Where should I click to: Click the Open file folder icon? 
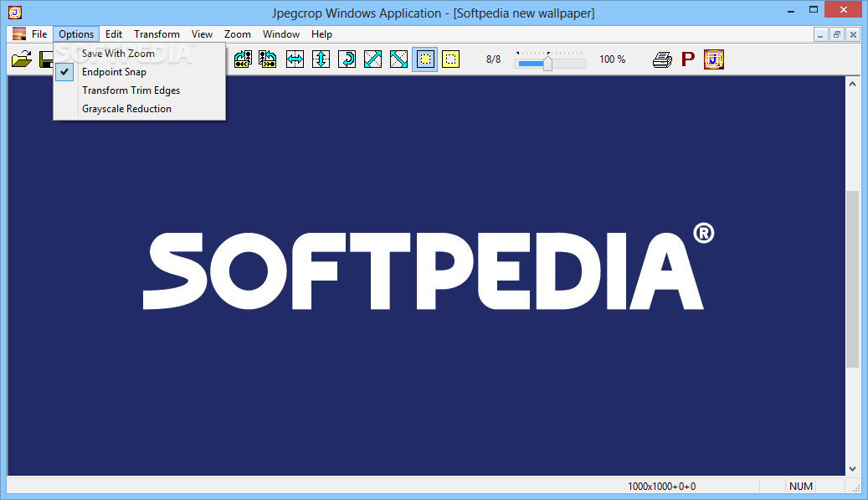pos(22,59)
